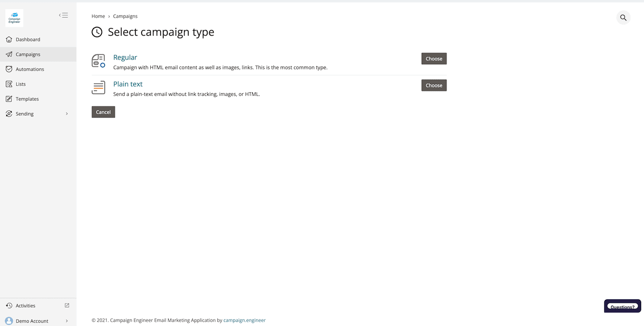Expand the Sending submenu chevron
This screenshot has width=644, height=326.
67,114
